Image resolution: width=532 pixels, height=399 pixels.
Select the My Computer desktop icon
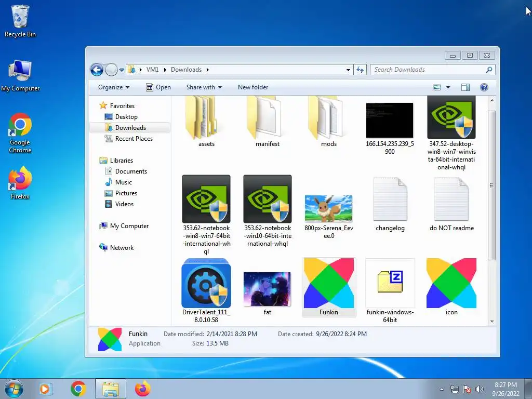click(20, 76)
